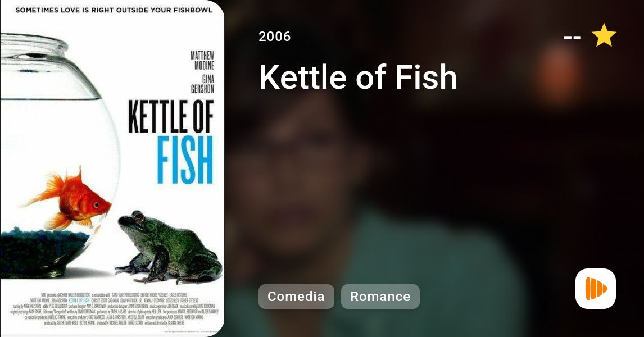Click the yellow rating star icon
This screenshot has height=337, width=644.
604,35
